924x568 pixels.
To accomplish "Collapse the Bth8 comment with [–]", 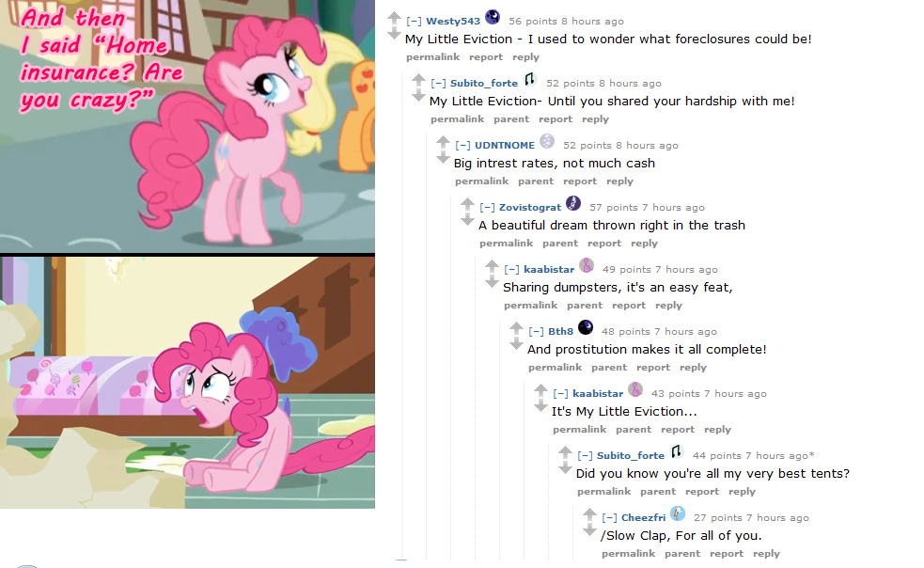I will tap(536, 331).
